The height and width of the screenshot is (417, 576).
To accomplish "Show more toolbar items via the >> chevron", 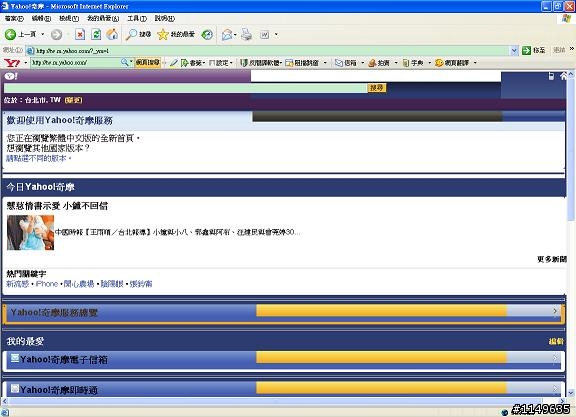I will 572,49.
